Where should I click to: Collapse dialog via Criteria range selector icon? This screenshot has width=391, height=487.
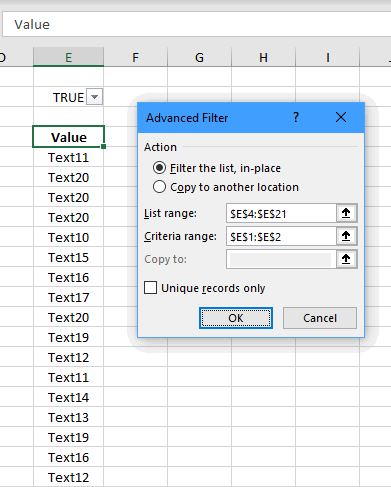click(346, 236)
